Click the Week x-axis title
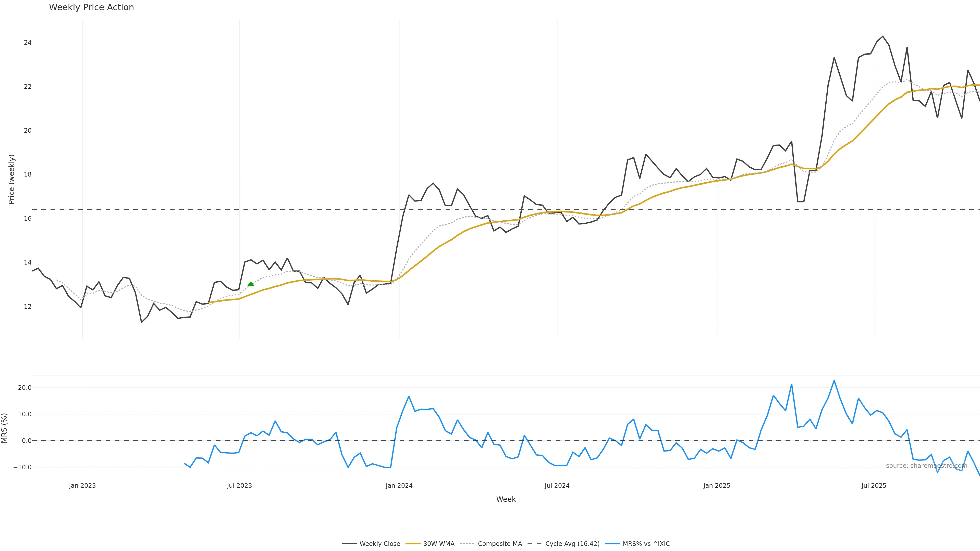 click(506, 499)
